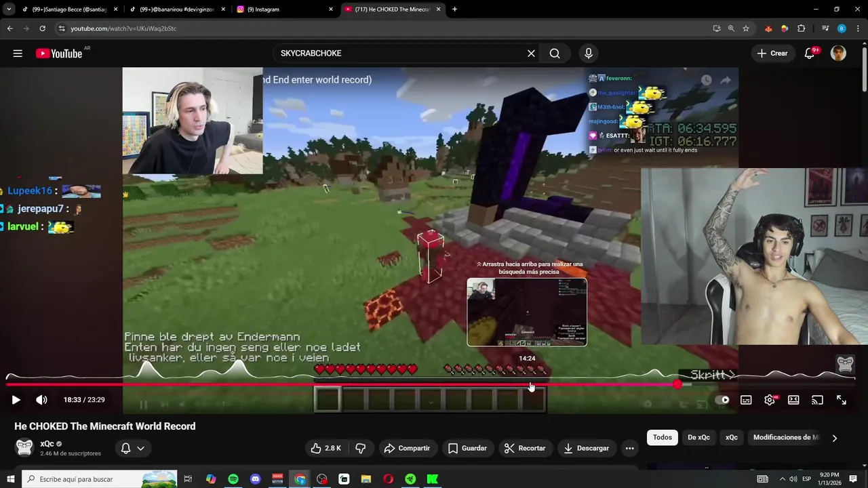The image size is (868, 488).
Task: Clear the search box with the X
Action: point(531,54)
